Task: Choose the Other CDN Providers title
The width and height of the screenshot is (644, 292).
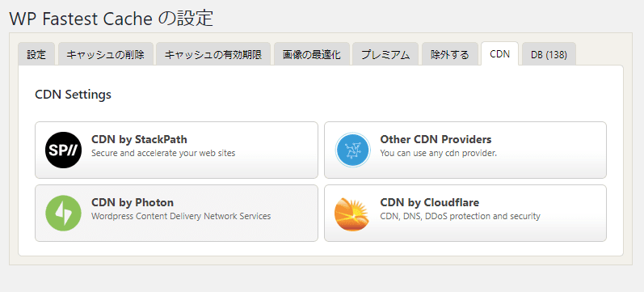Action: (x=436, y=139)
